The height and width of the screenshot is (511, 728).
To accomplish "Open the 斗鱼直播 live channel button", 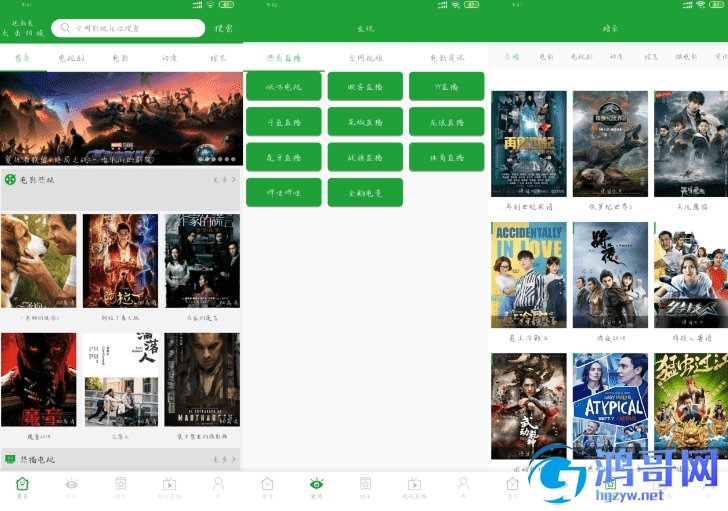I will coord(284,122).
